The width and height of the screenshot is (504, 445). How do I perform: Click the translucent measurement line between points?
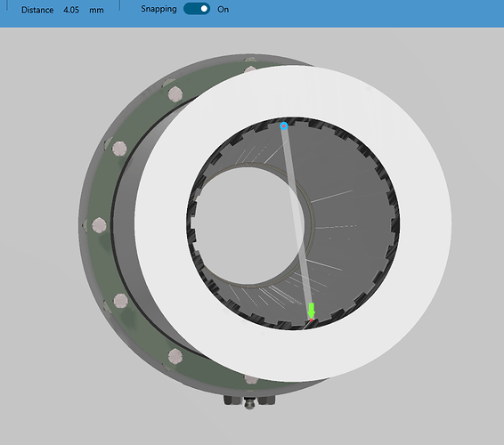[x=297, y=222]
